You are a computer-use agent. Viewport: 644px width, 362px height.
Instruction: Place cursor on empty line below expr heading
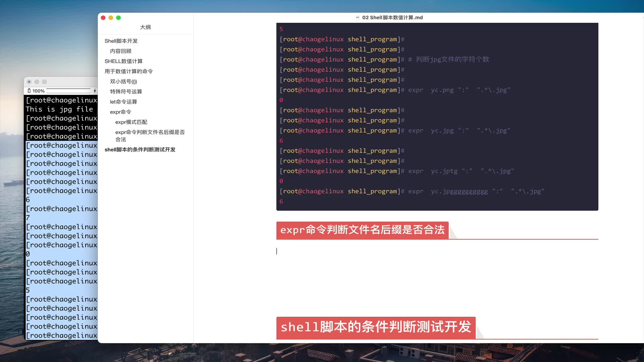pyautogui.click(x=437, y=251)
